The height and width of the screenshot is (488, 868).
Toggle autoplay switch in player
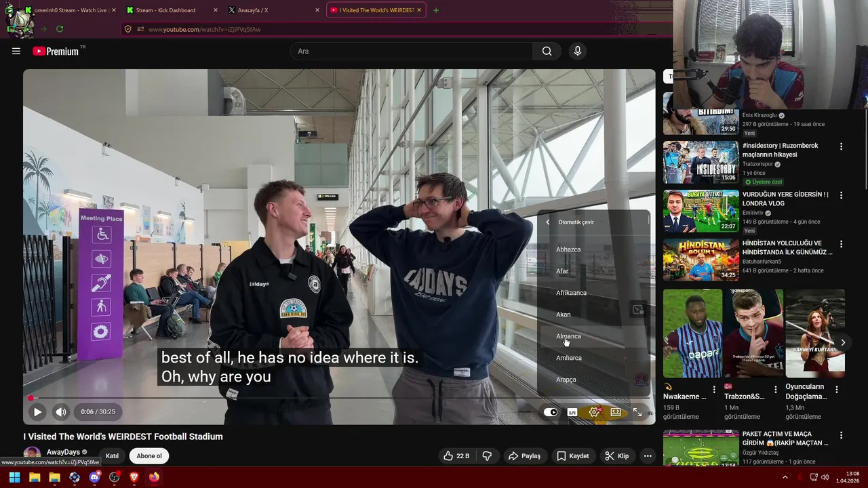pos(551,411)
